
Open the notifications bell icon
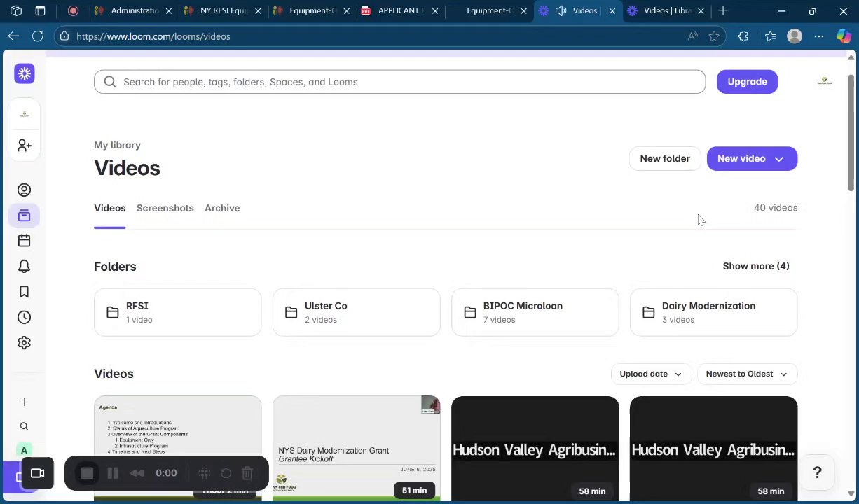coord(25,267)
